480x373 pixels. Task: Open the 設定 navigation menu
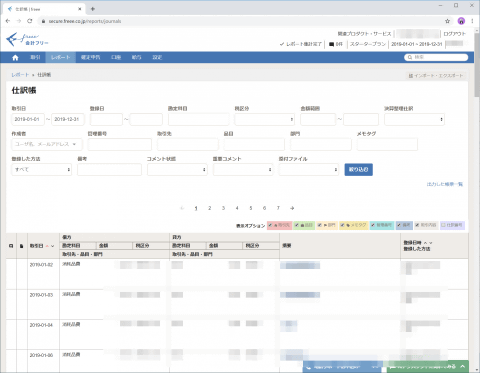click(157, 57)
